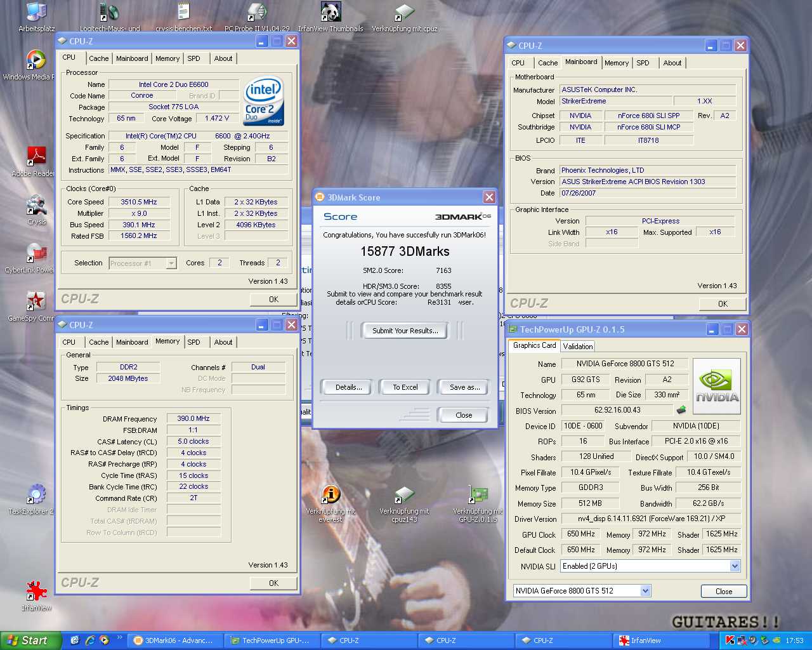Click Submit Your Results button
Viewport: 812px width, 650px height.
(x=405, y=331)
